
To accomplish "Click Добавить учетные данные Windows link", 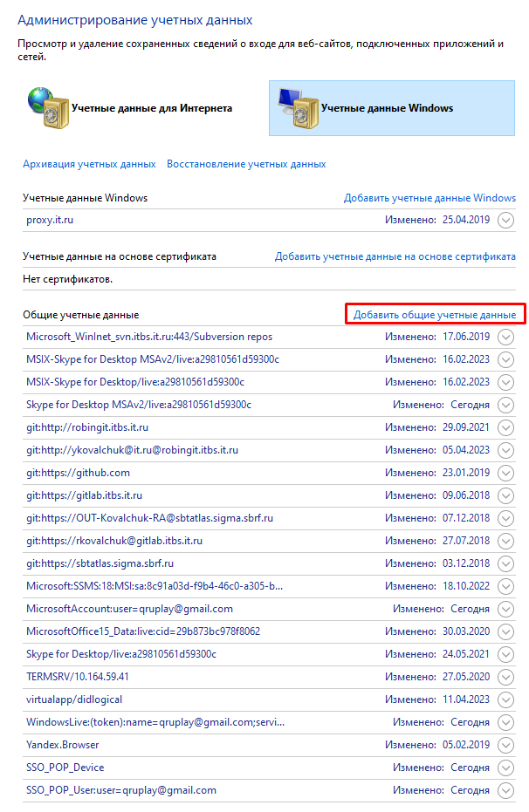I will pos(430,198).
